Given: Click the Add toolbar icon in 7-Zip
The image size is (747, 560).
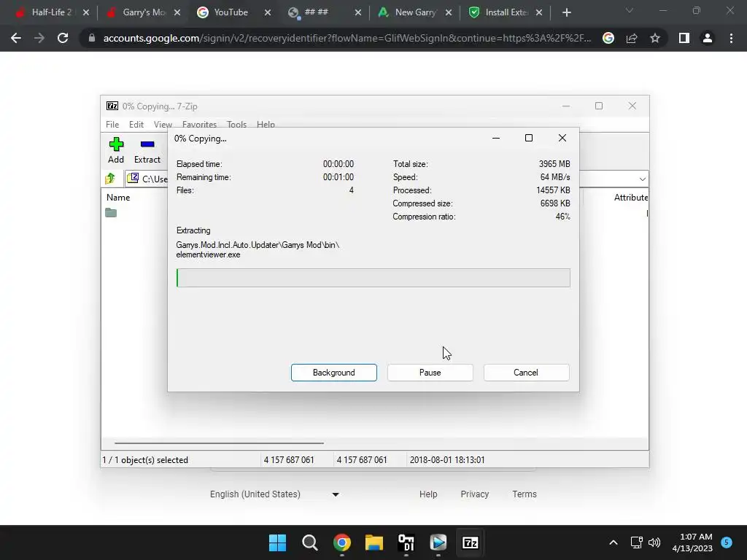Looking at the screenshot, I should tap(116, 150).
